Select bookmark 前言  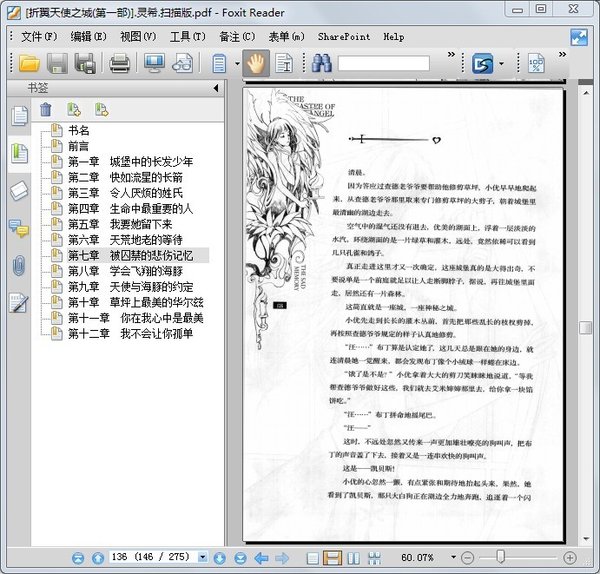coord(78,146)
